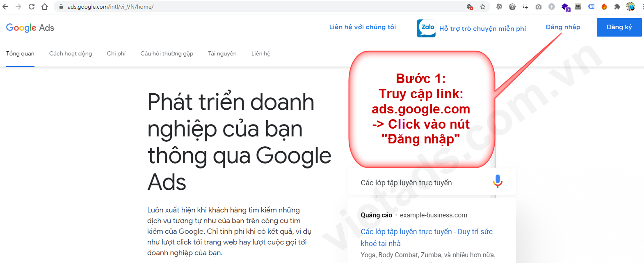Click the microphone icon in search mockup
Screen dimensions: 644x263
pos(498,181)
